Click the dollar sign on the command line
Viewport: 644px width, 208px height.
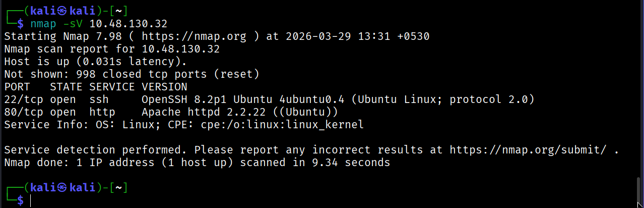(20, 24)
